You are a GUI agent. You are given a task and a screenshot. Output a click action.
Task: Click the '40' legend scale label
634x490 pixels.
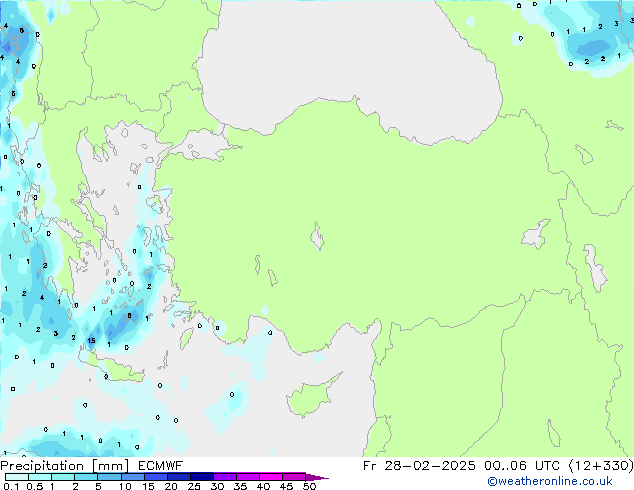(x=263, y=486)
